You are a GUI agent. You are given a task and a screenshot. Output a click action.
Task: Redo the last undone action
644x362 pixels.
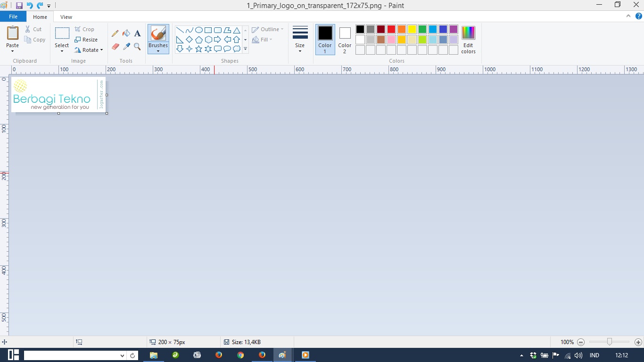(x=40, y=6)
